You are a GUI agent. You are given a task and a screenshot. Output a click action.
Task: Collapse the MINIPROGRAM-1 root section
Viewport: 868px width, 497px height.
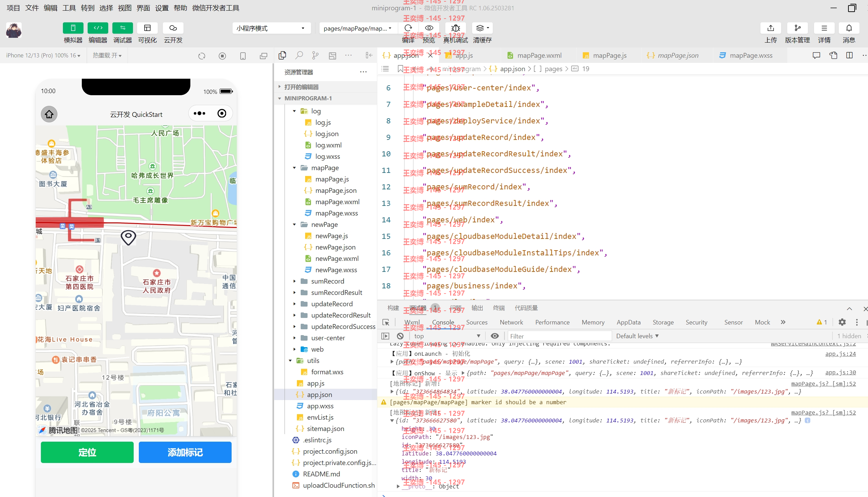(325, 98)
